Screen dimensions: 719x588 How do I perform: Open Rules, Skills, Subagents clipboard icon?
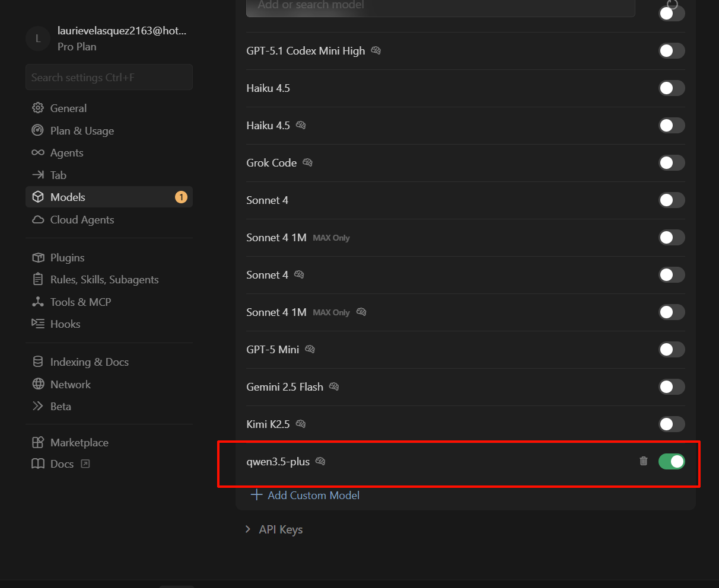[x=38, y=279]
